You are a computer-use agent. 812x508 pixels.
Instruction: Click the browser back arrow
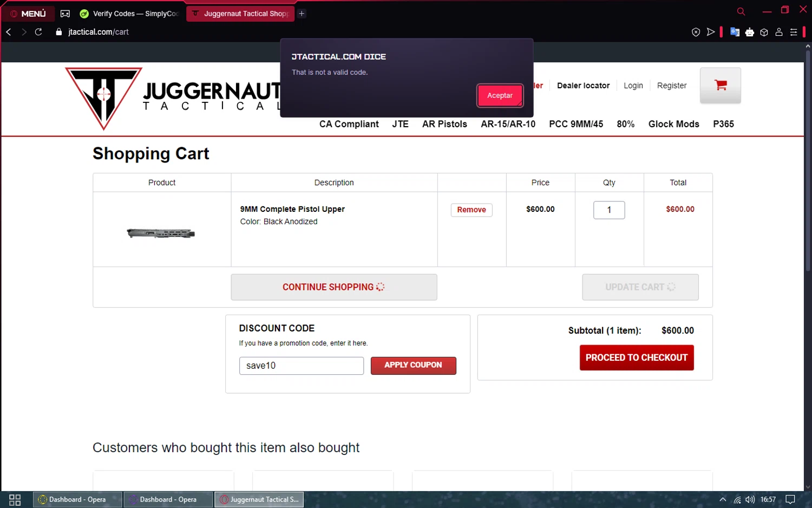click(x=9, y=32)
